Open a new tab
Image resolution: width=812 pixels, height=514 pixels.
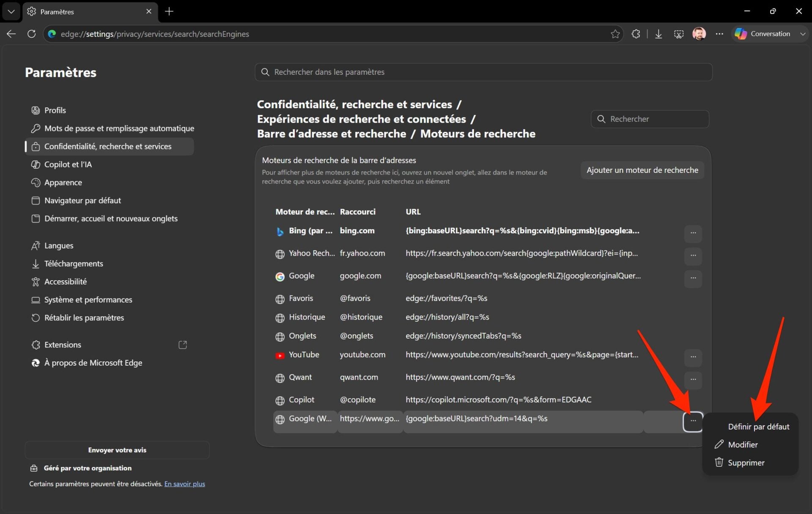click(169, 11)
